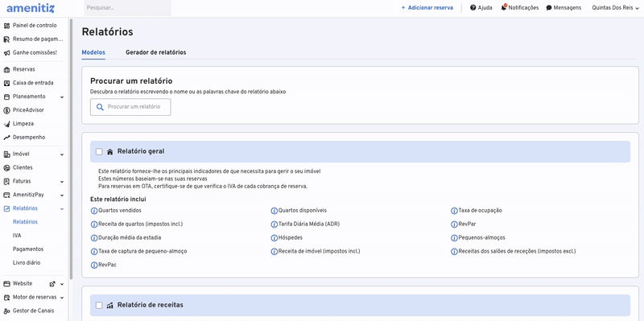Screen dimensions: 644x321
Task: Click the Motor de reservas icon
Action: (x=6, y=297)
